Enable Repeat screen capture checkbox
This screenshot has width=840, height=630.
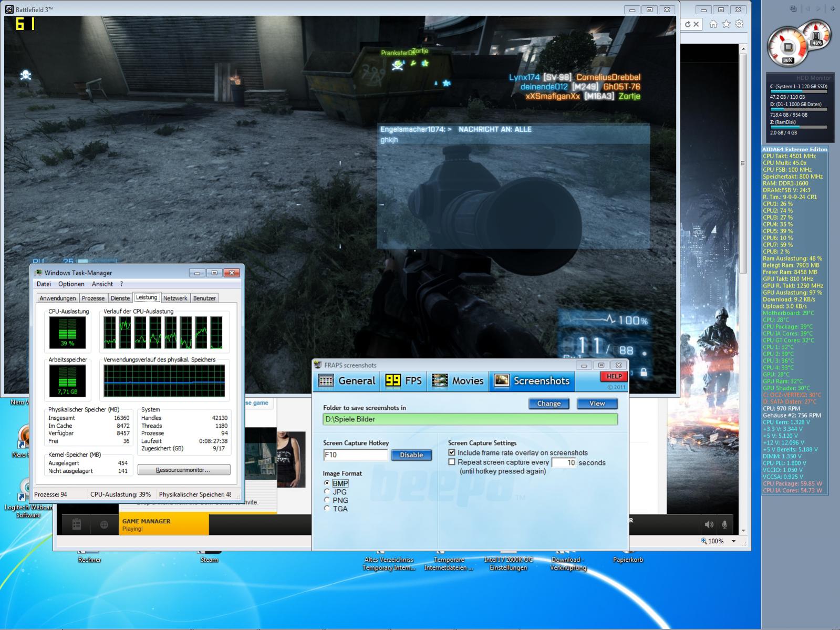pyautogui.click(x=452, y=462)
